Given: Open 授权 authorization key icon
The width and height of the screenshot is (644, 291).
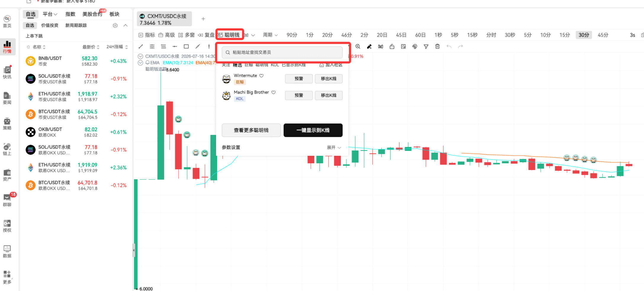Looking at the screenshot, I should click(7, 226).
